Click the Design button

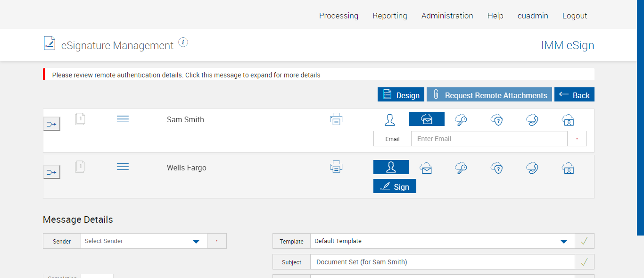[401, 95]
